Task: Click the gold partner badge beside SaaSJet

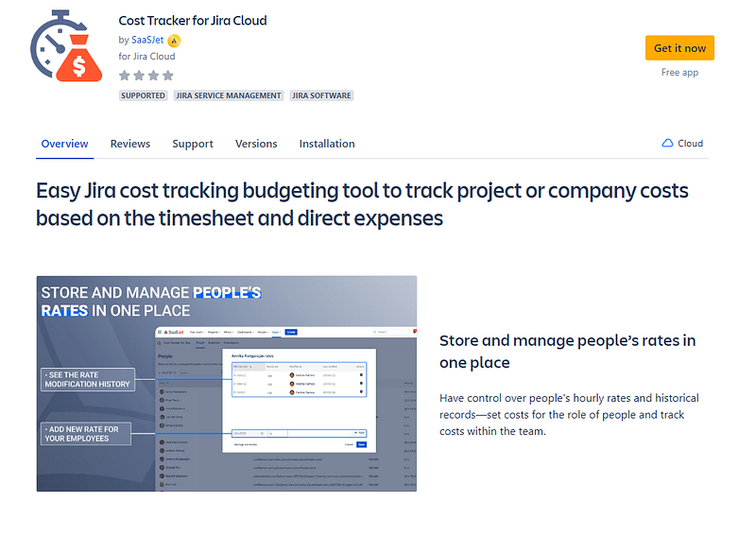Action: (174, 41)
